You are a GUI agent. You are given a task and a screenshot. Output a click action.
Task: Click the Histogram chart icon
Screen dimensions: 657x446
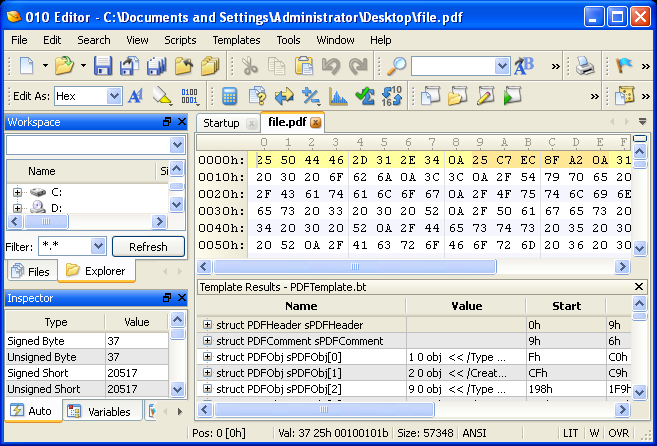(338, 96)
